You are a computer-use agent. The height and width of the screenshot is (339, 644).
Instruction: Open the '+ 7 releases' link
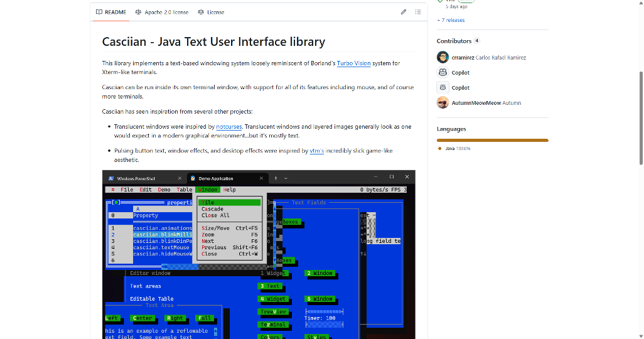coord(451,20)
